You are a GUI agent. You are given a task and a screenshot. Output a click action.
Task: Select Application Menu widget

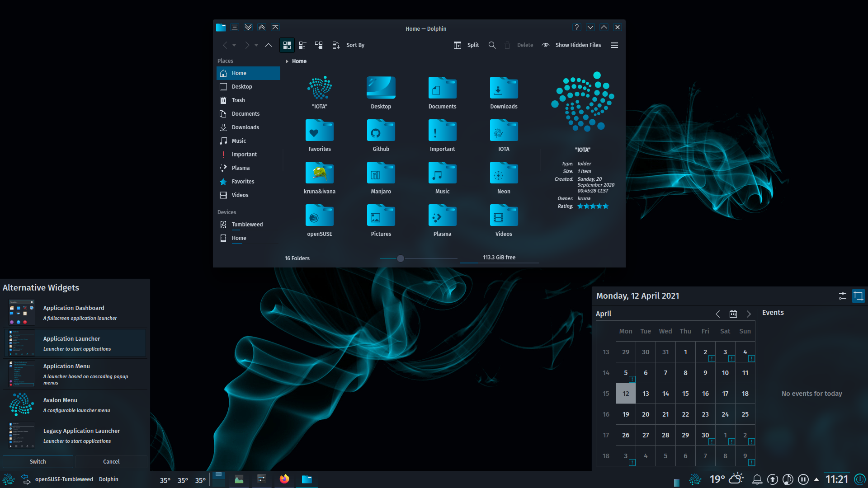coord(75,374)
